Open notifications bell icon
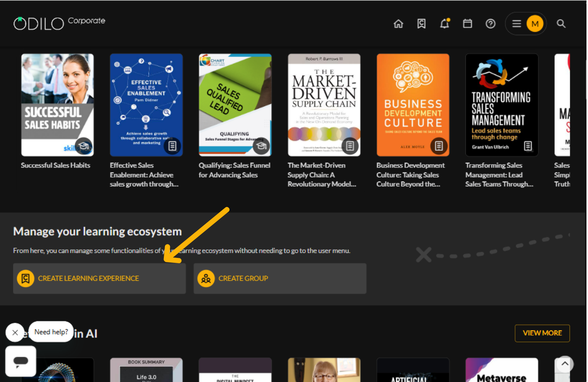The width and height of the screenshot is (588, 382). click(x=444, y=24)
